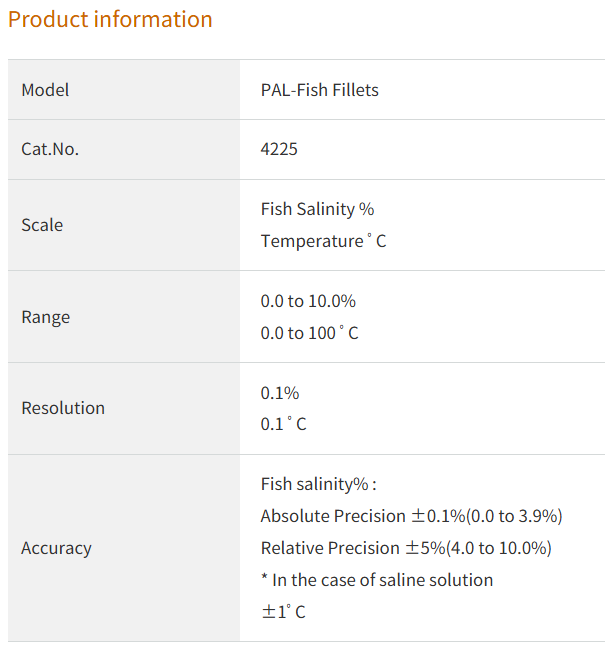
Task: Click the 0.0 to 10.0% range value
Action: tap(308, 301)
